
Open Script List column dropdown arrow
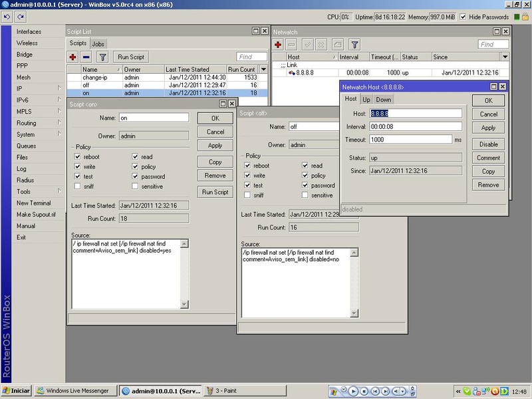point(263,69)
